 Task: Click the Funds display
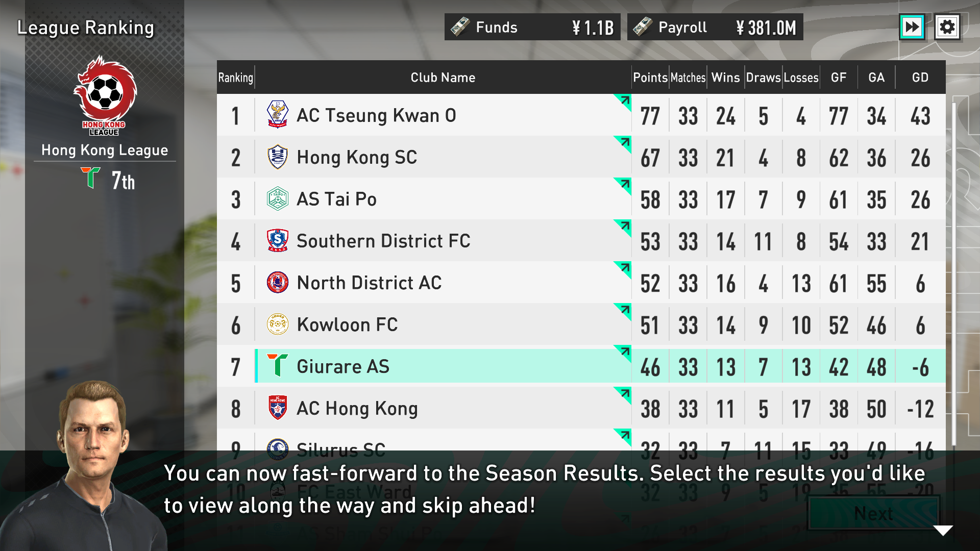[532, 27]
